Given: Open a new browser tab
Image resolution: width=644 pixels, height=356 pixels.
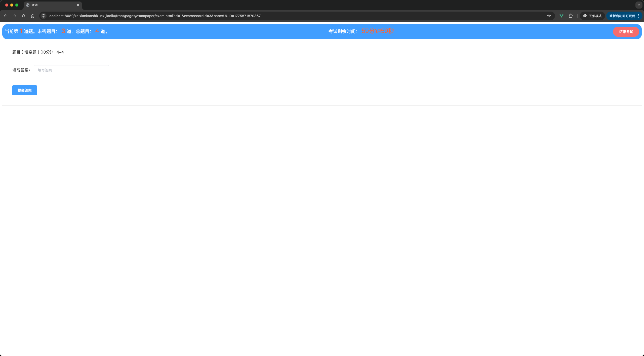Looking at the screenshot, I should tap(87, 5).
